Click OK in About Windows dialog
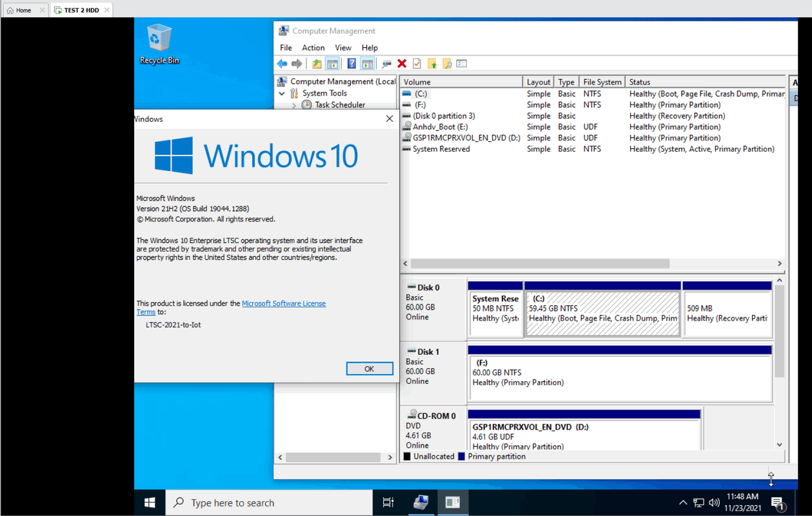This screenshot has height=516, width=812. point(370,369)
